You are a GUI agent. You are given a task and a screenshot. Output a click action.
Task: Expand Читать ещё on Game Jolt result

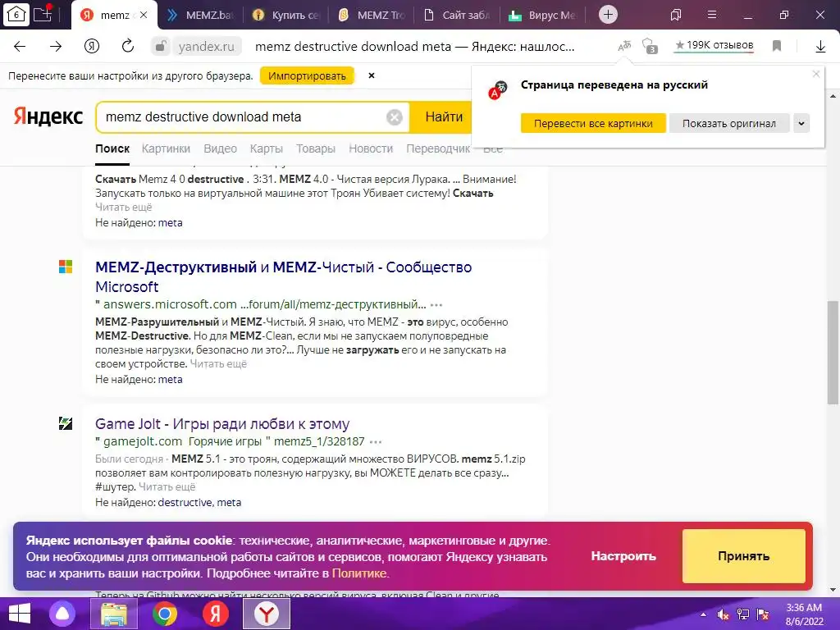[x=167, y=487]
